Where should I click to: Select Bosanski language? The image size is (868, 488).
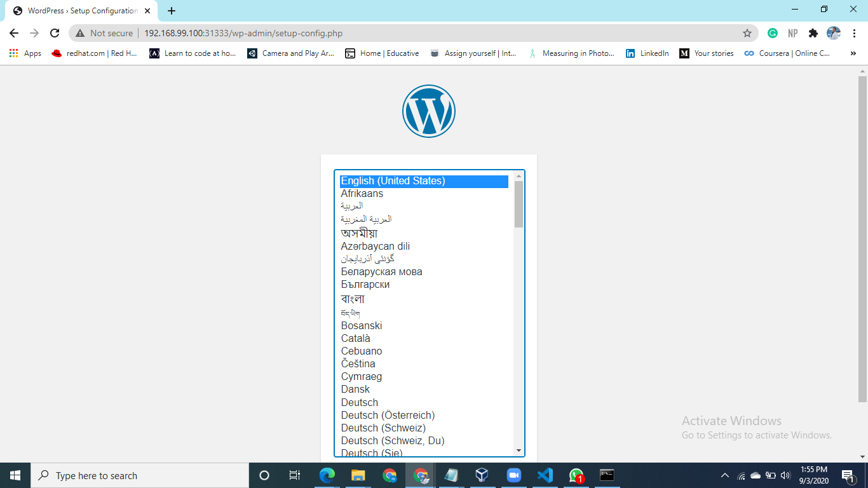pyautogui.click(x=424, y=326)
